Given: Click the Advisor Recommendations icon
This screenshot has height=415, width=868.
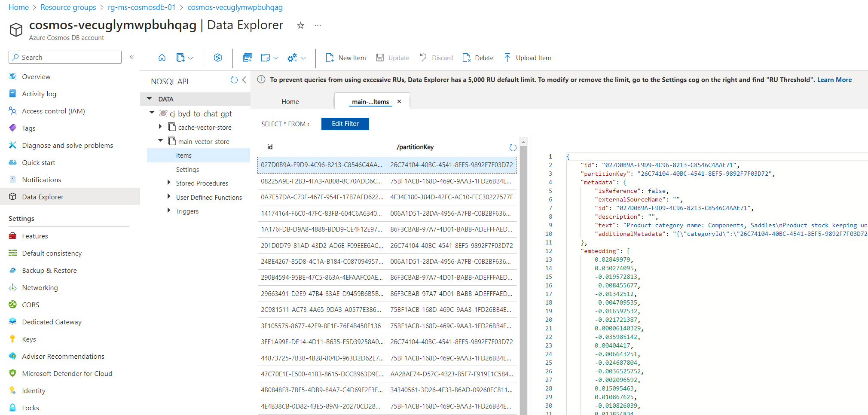Looking at the screenshot, I should (x=13, y=356).
